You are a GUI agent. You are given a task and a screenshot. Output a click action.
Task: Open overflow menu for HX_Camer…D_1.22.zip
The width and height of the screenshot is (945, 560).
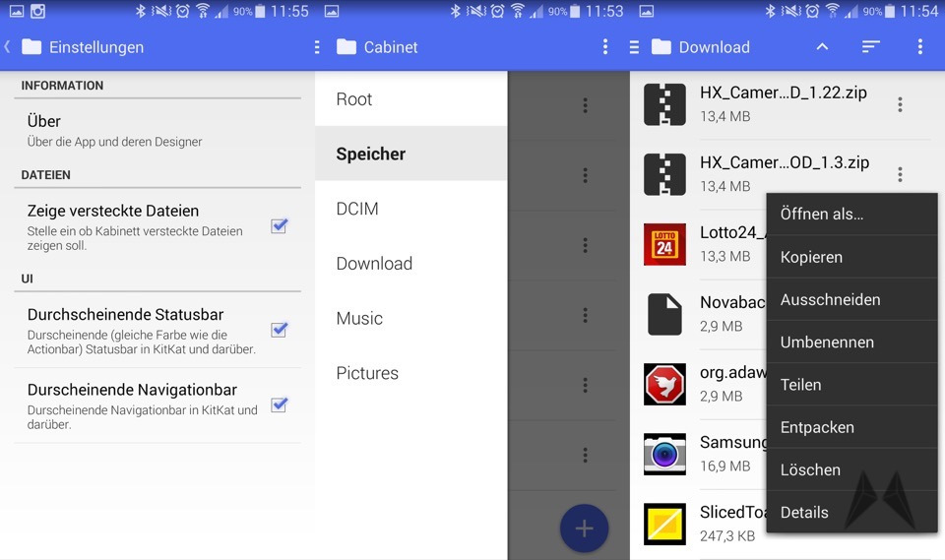pyautogui.click(x=900, y=104)
